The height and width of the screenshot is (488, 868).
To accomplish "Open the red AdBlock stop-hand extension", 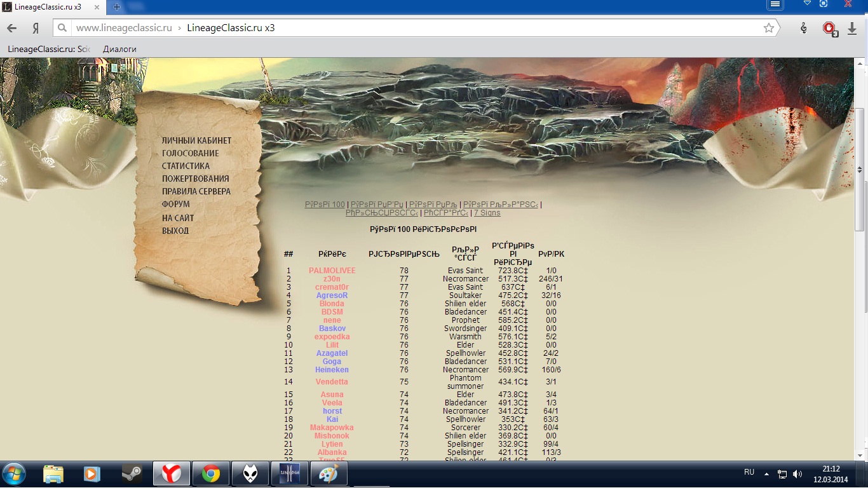I will 829,29.
